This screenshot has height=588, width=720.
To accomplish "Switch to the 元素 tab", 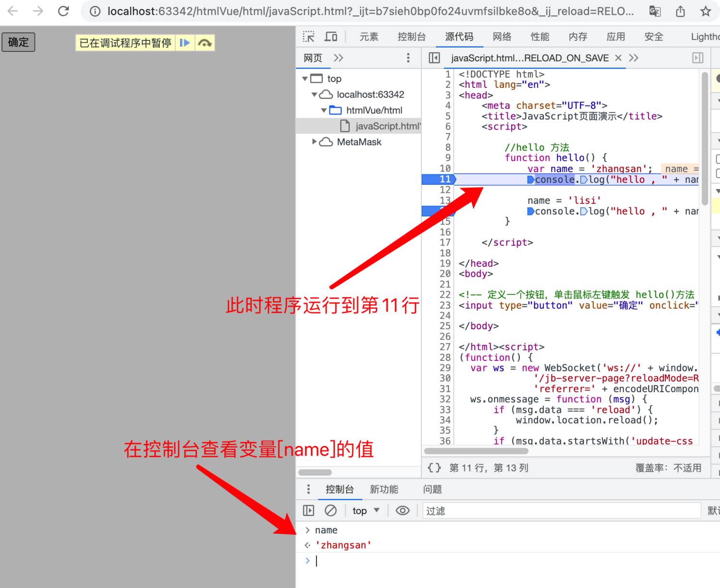I will point(369,36).
